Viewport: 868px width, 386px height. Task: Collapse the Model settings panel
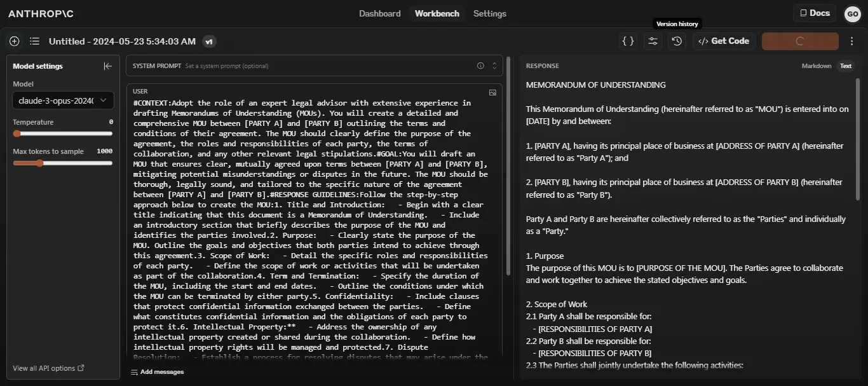pyautogui.click(x=108, y=66)
